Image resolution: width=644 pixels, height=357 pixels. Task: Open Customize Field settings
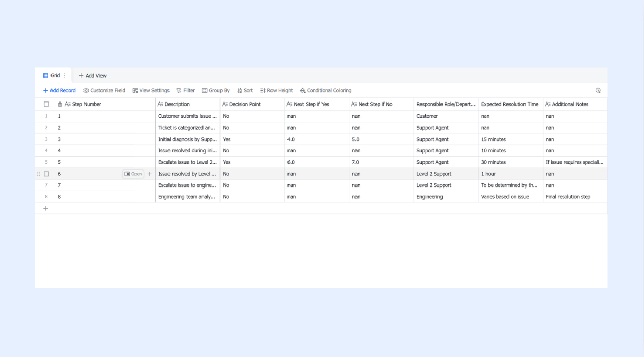pos(104,90)
